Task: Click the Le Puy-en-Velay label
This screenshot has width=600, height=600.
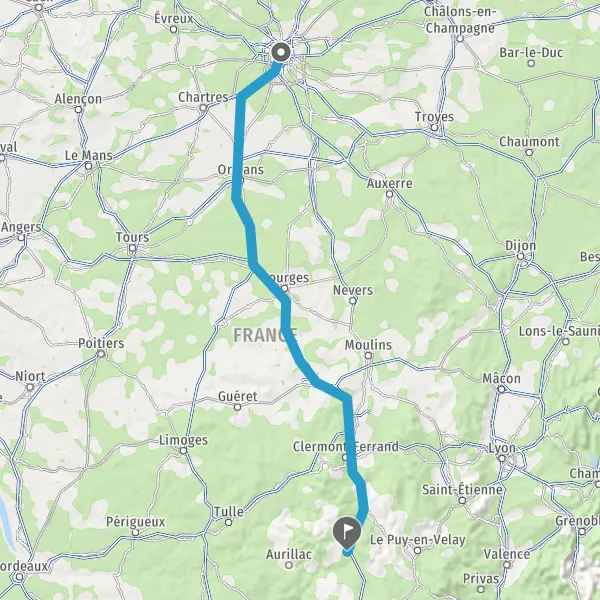Action: pos(417,540)
